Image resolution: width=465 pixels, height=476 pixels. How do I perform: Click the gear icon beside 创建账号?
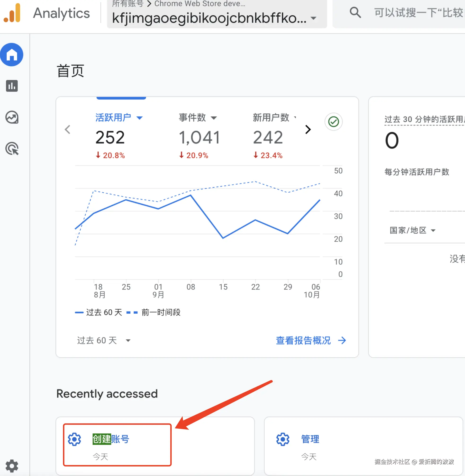click(75, 439)
